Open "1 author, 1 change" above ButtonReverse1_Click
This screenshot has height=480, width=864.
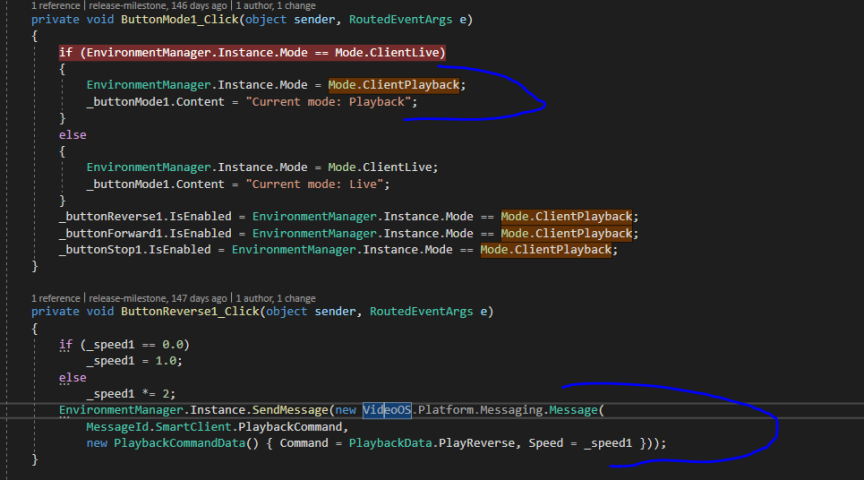point(275,298)
